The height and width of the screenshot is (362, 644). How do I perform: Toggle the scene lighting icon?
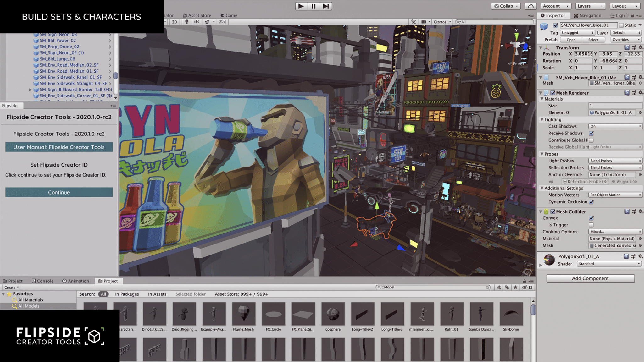tap(187, 22)
